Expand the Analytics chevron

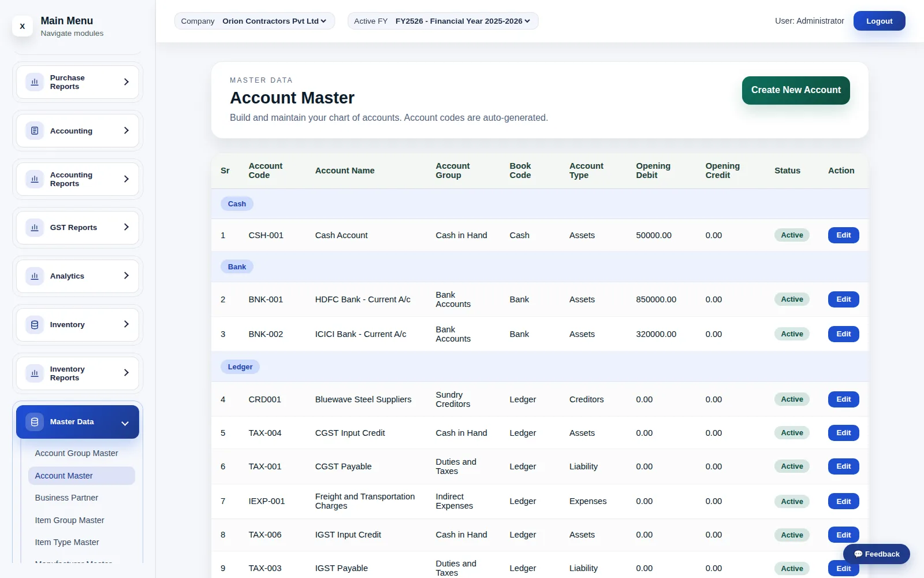[x=126, y=276]
